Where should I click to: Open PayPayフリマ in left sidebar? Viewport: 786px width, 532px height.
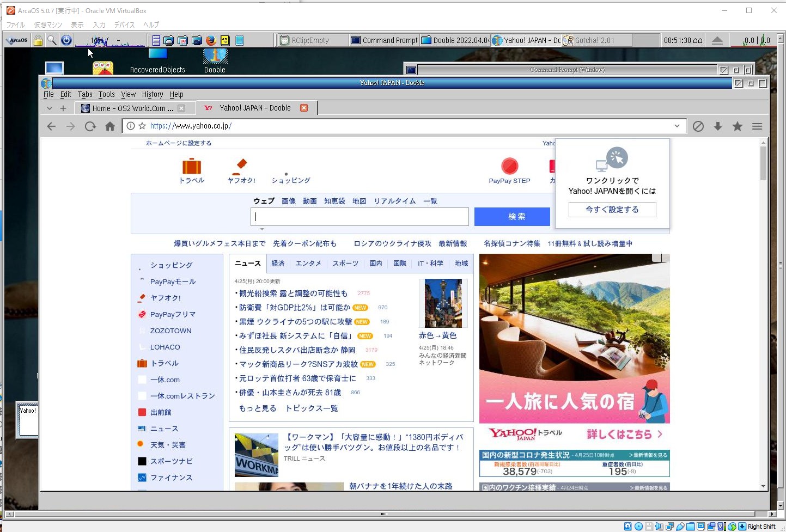(173, 314)
